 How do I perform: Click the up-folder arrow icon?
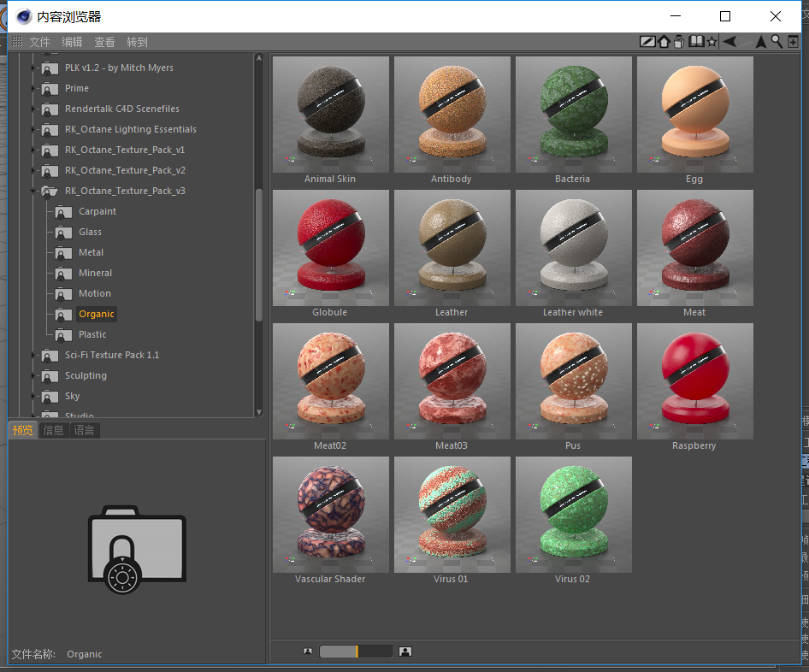coord(760,42)
